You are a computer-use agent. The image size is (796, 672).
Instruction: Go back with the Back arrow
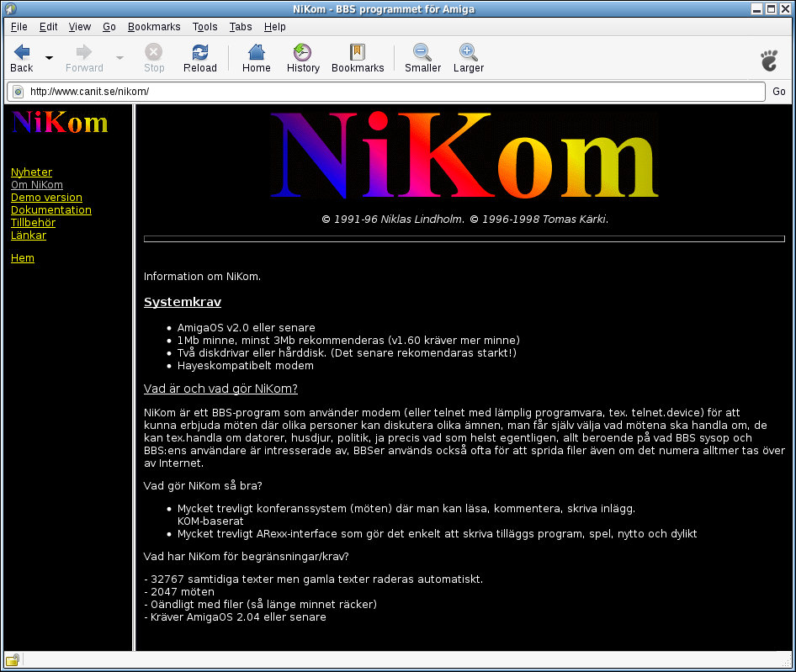[22, 58]
